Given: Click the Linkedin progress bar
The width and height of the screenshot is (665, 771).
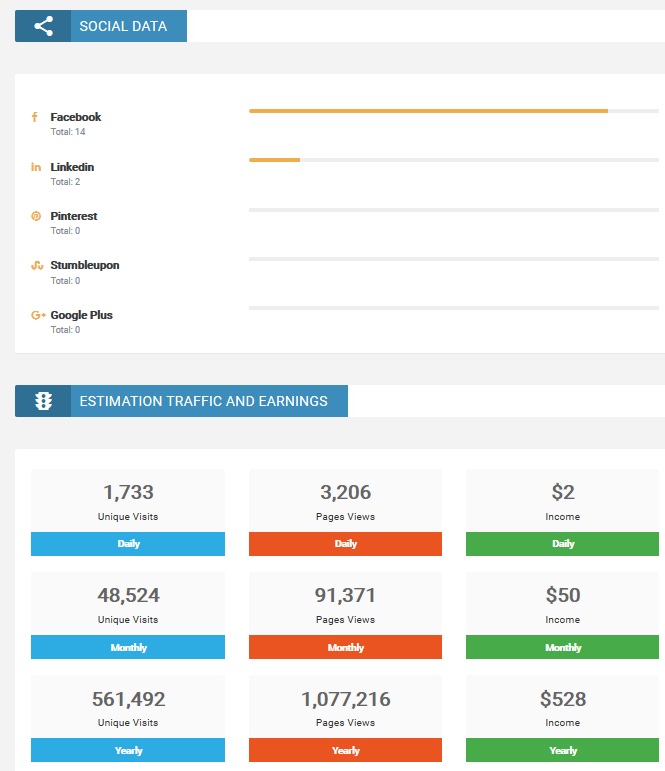Looking at the screenshot, I should click(x=453, y=160).
